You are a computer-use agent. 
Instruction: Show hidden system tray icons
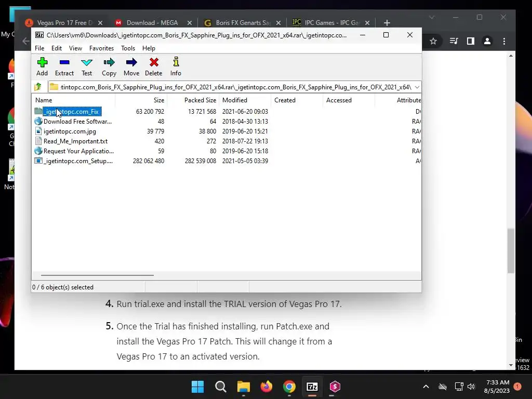pyautogui.click(x=426, y=387)
